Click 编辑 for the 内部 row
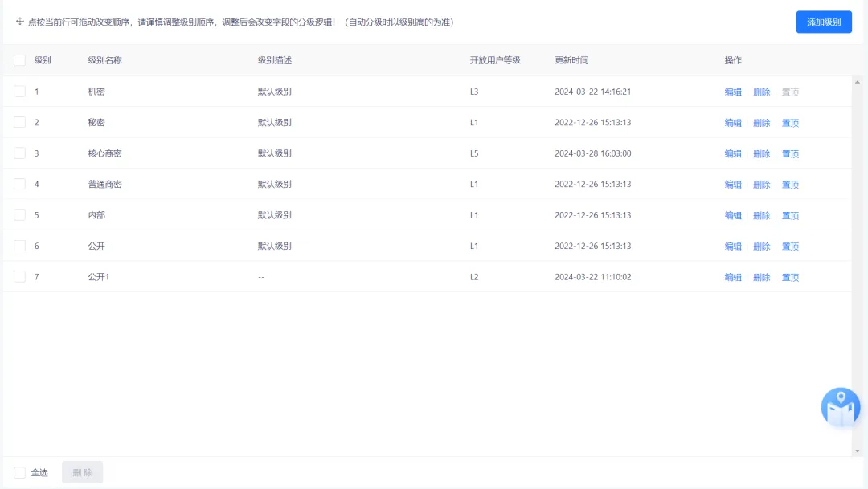The image size is (868, 489). tap(733, 214)
